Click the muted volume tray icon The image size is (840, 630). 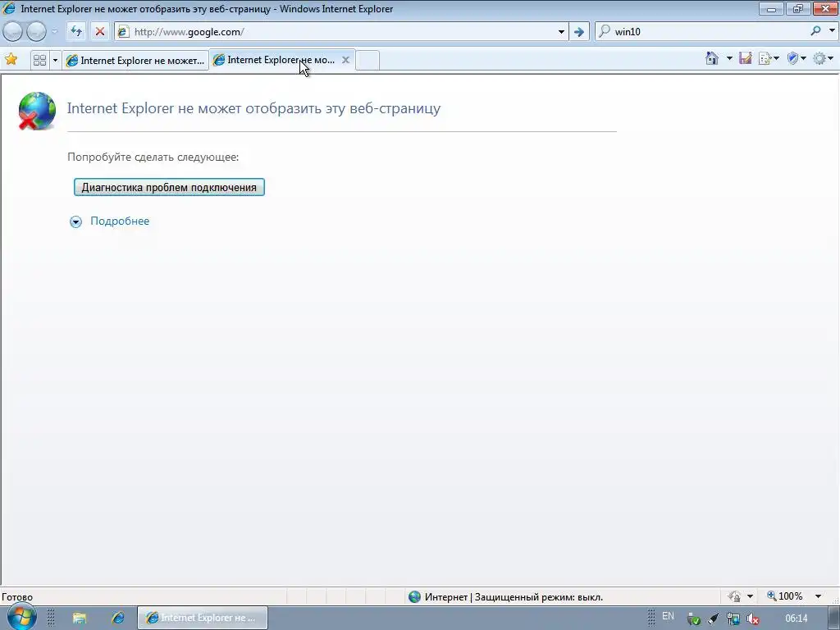(753, 619)
